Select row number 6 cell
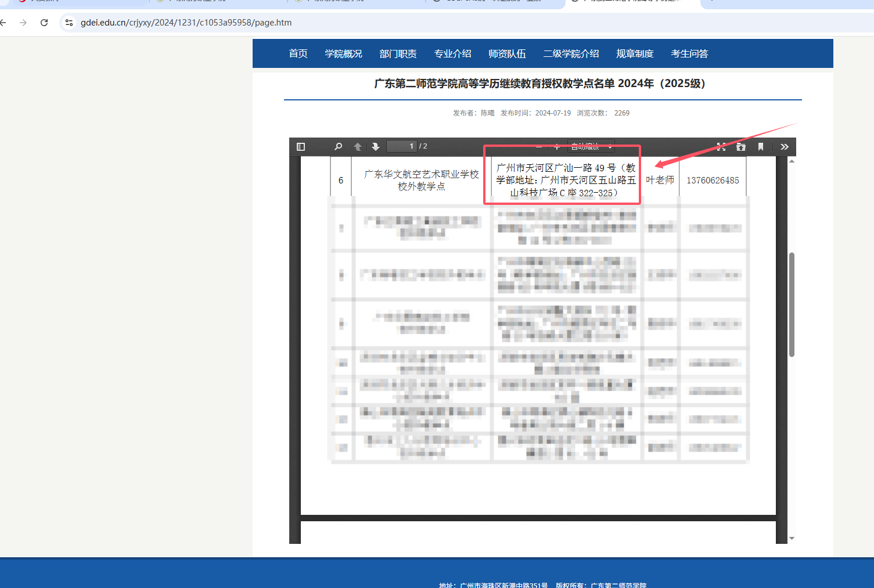This screenshot has width=874, height=588. pos(341,181)
